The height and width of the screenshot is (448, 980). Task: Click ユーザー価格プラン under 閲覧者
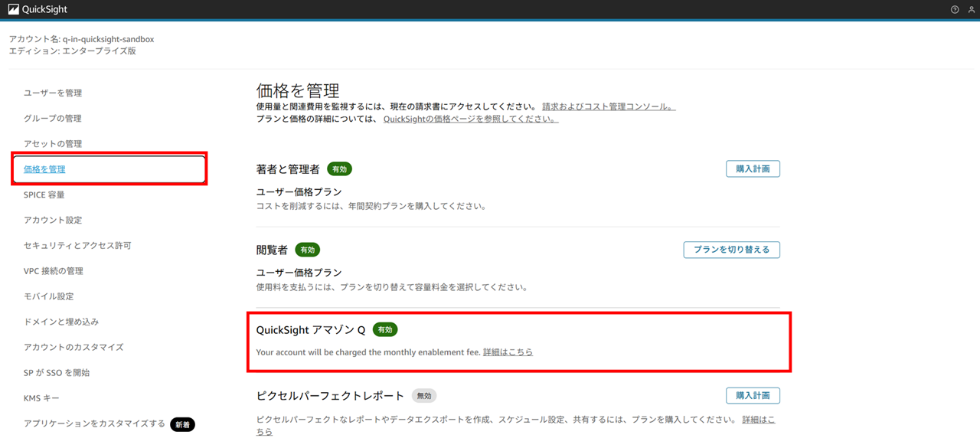pos(299,273)
